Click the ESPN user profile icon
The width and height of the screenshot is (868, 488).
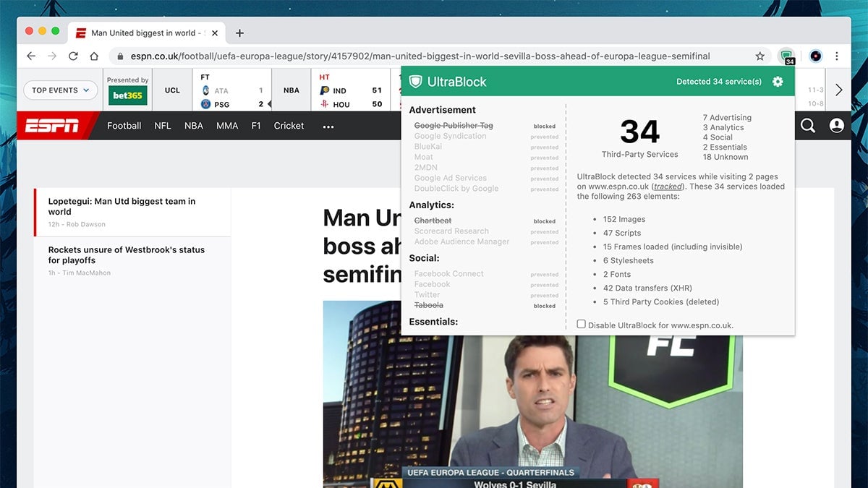pos(836,125)
